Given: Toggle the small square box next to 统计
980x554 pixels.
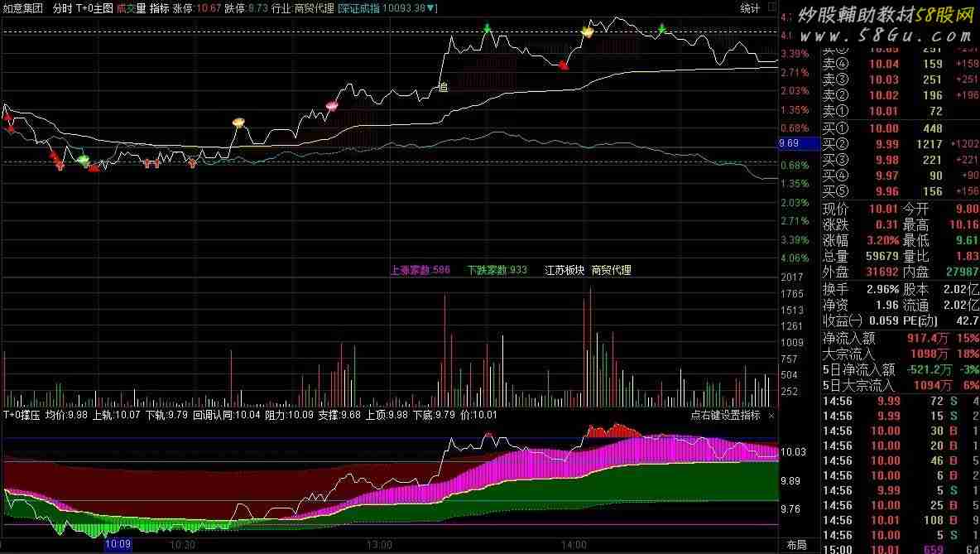Looking at the screenshot, I should coord(772,7).
